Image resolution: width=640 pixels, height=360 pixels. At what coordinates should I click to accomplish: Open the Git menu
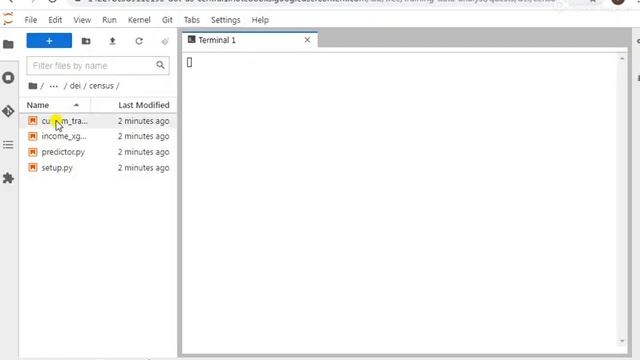coord(167,20)
